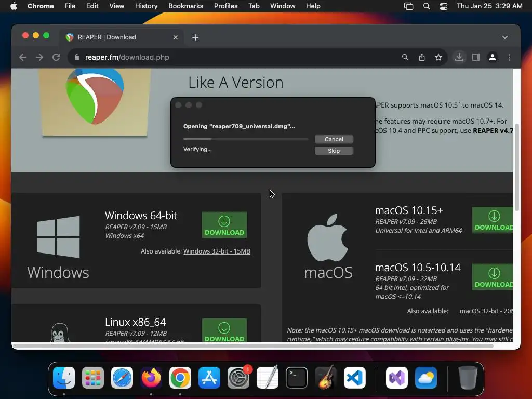Launch Safari from the Dock
The width and height of the screenshot is (532, 399).
(x=122, y=378)
